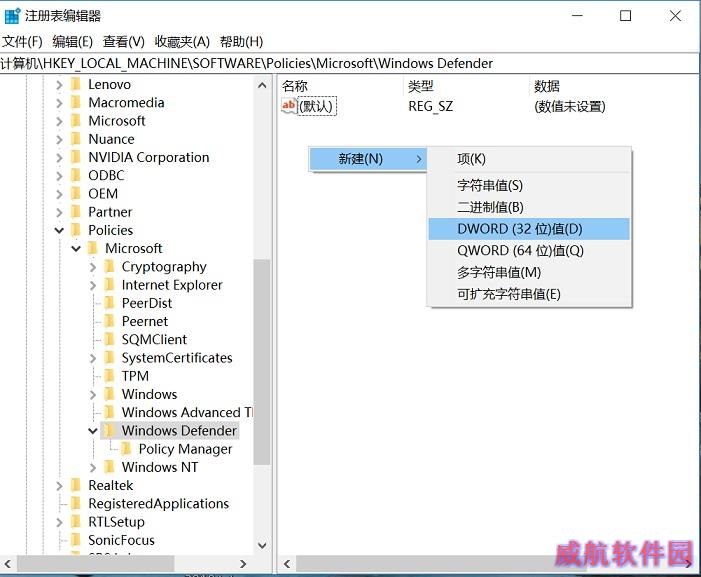Select the Windows Advanced T… tree item
Image resolution: width=701 pixels, height=577 pixels.
click(x=187, y=413)
